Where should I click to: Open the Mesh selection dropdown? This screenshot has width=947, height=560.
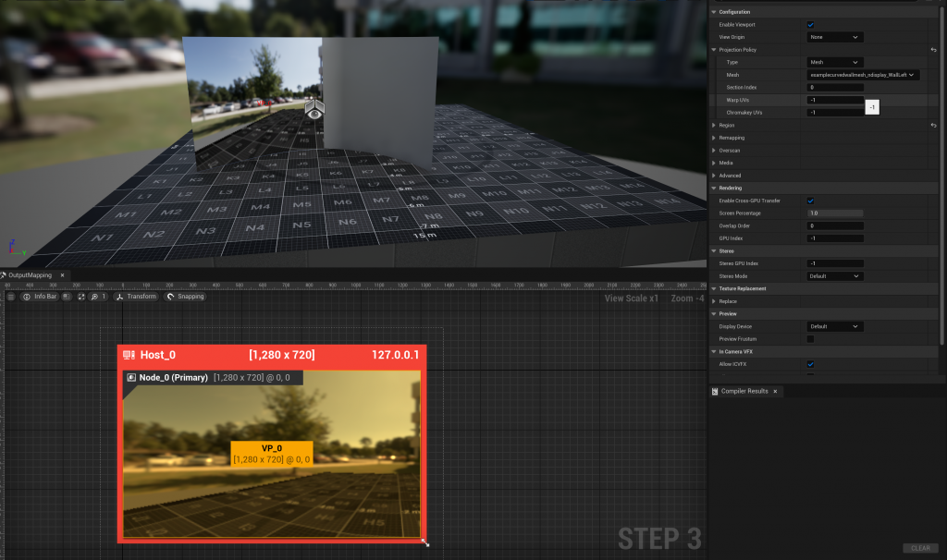863,75
